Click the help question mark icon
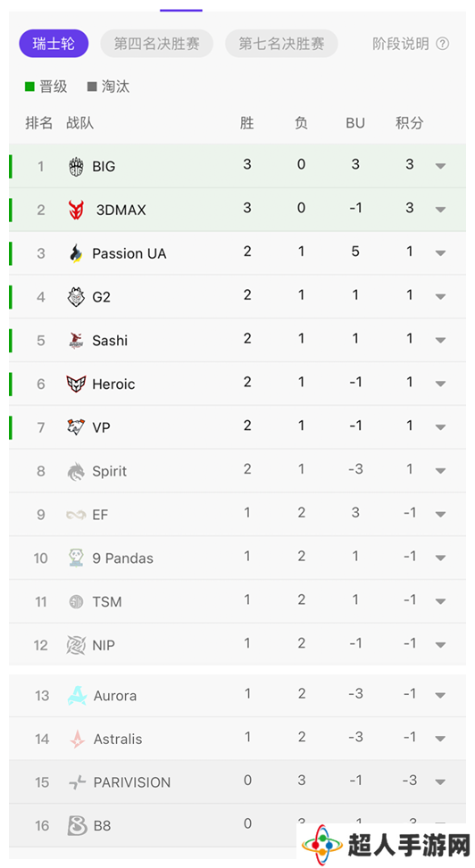Viewport: 475px width, 868px height. 442,44
